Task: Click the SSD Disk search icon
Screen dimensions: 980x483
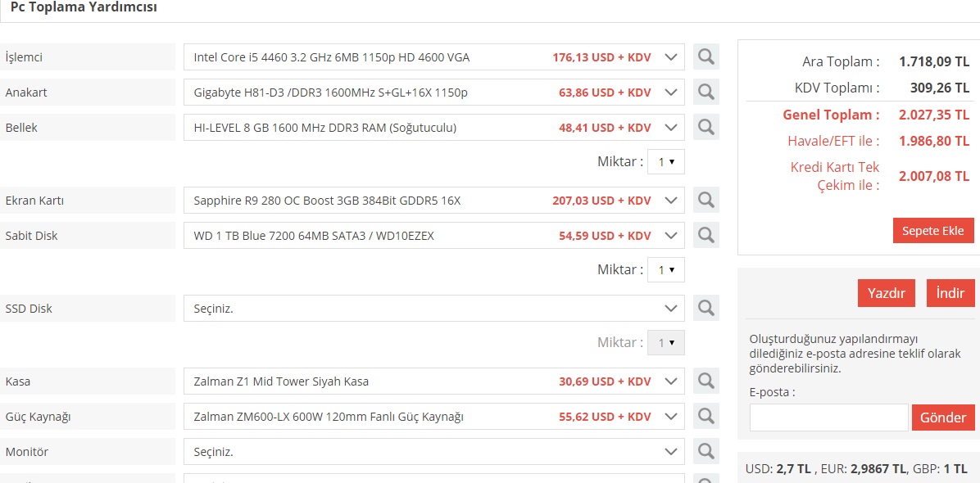Action: point(706,309)
